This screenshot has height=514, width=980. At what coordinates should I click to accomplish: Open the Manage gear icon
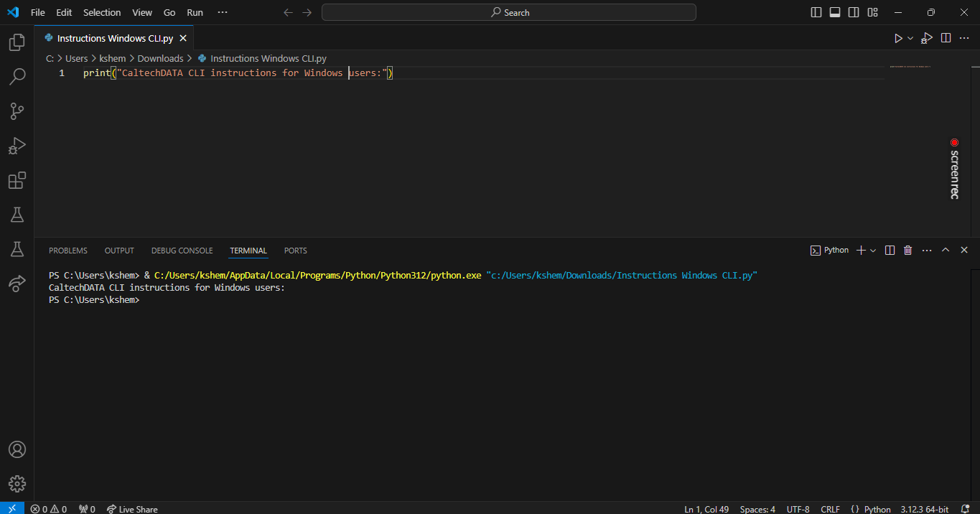(x=17, y=484)
